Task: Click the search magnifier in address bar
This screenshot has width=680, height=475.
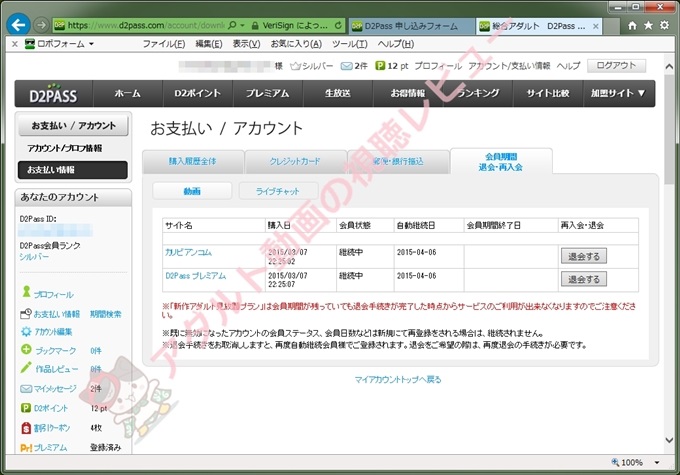Action: (x=232, y=26)
